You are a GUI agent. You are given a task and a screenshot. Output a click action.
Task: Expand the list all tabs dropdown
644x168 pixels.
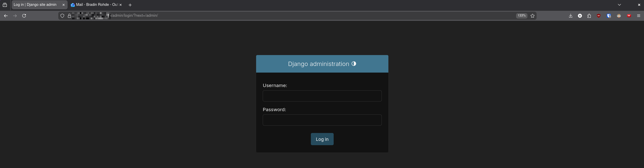point(619,5)
